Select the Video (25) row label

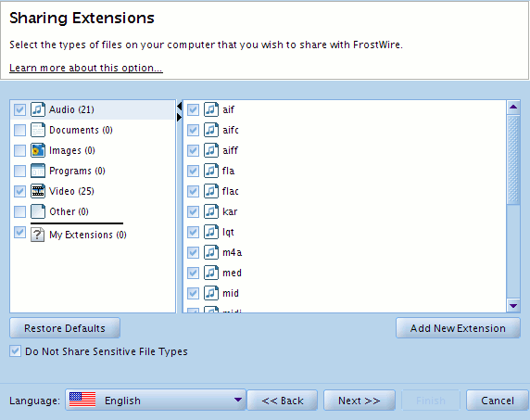click(x=71, y=191)
